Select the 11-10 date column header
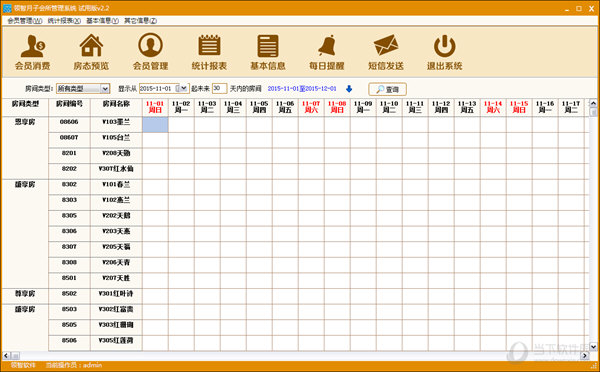This screenshot has width=600, height=372. click(x=389, y=107)
